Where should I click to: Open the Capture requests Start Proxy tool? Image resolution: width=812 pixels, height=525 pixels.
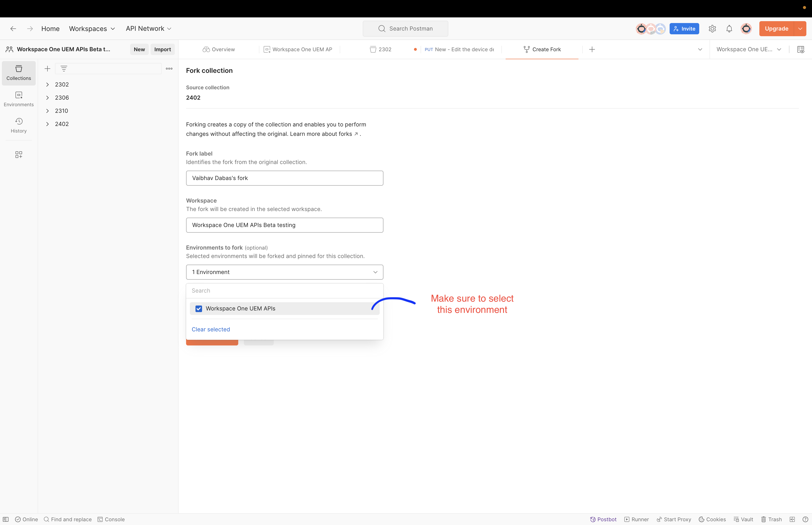tap(674, 519)
